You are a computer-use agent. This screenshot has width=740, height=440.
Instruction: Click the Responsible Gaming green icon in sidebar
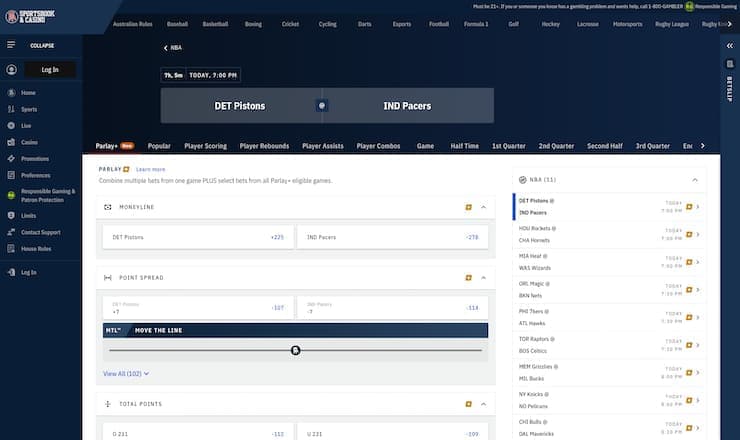click(11, 195)
